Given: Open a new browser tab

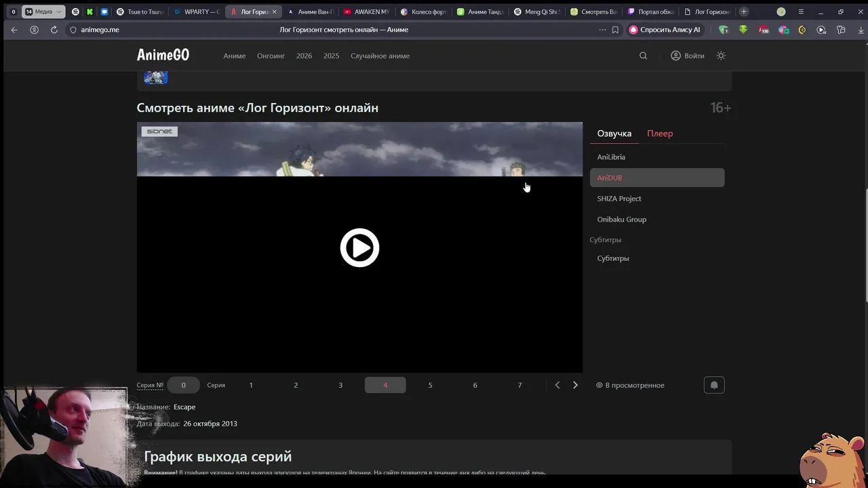Looking at the screenshot, I should click(x=744, y=12).
